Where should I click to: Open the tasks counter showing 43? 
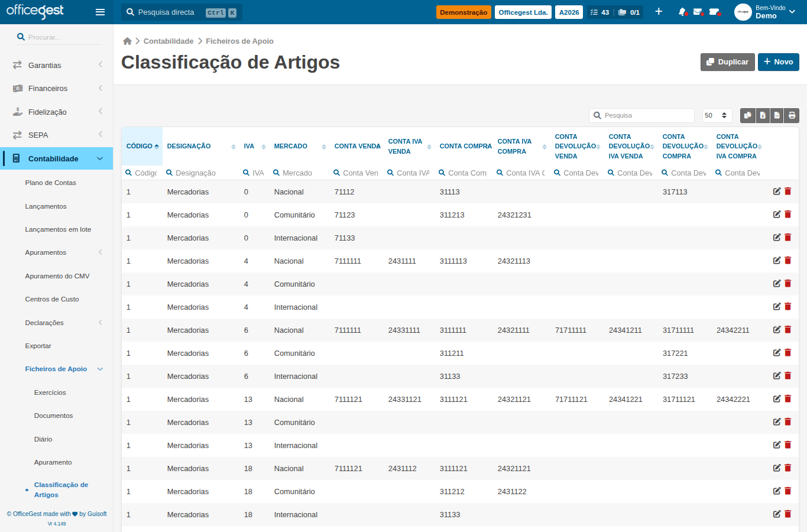[x=599, y=12]
